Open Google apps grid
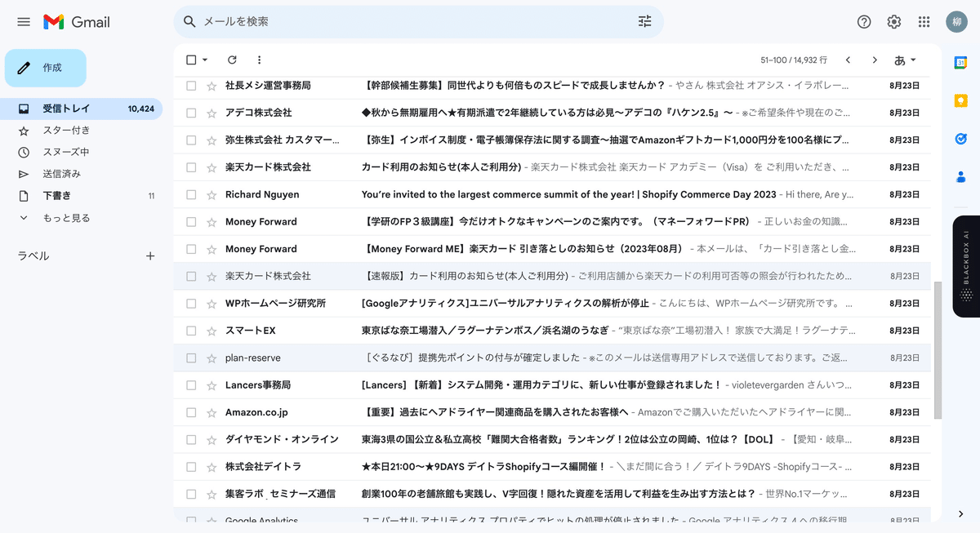The image size is (980, 533). (x=924, y=22)
